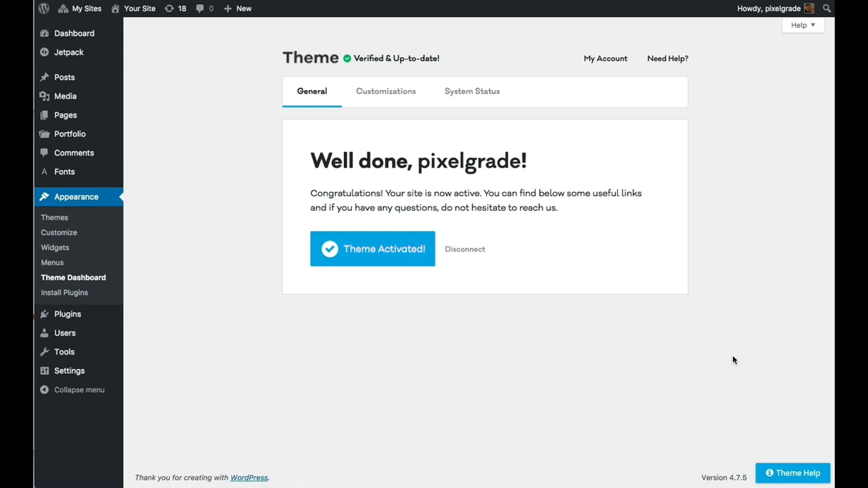Screen dimensions: 868x488
Task: Open Widgets in the Appearance submenu
Action: [55, 248]
